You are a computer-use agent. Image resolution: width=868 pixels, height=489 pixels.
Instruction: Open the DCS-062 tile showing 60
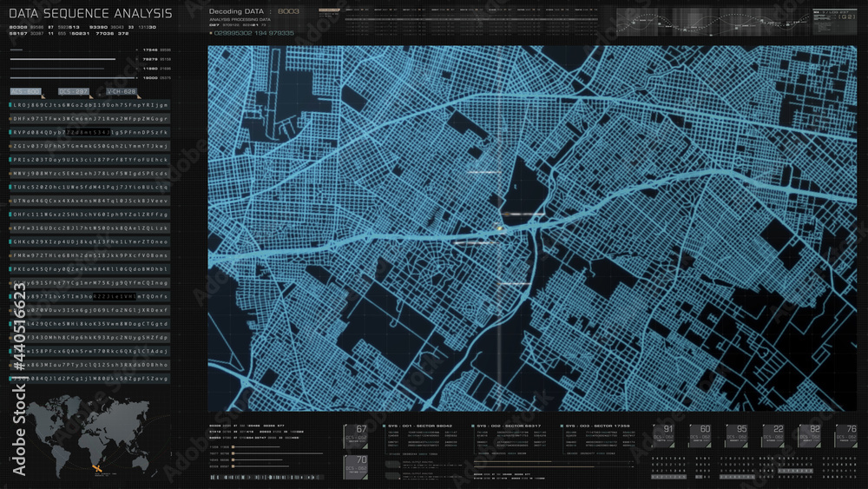700,436
